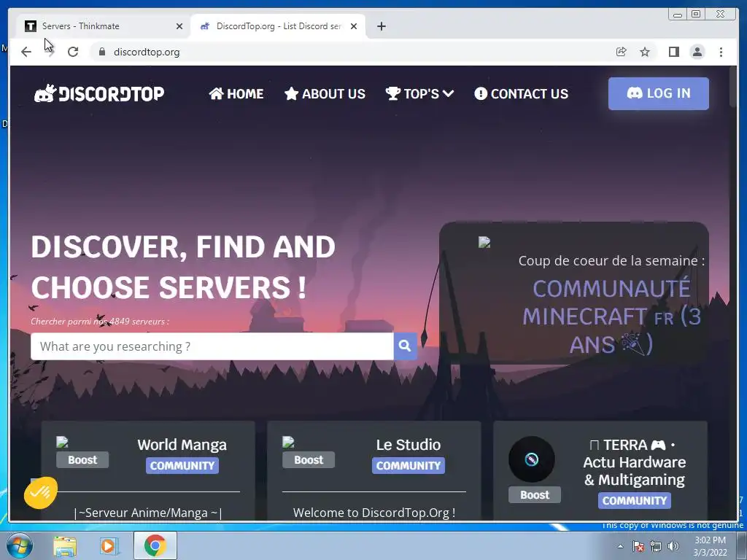Click the COMMUNITY tag under World Manga

pyautogui.click(x=182, y=466)
